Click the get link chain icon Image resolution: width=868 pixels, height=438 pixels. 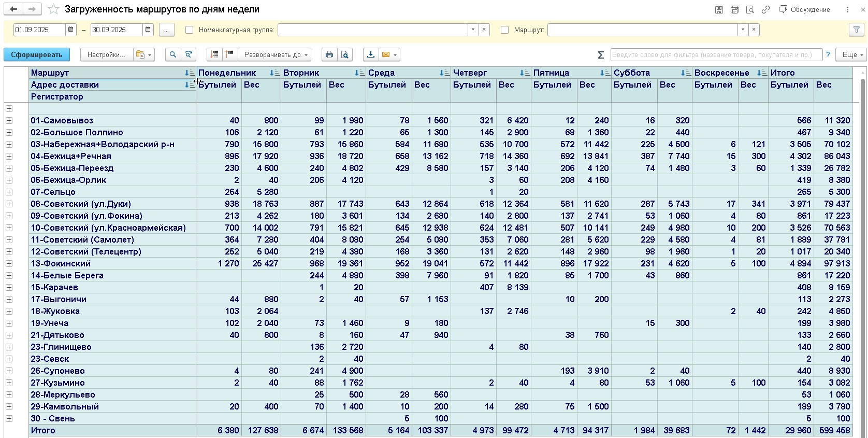tap(765, 9)
